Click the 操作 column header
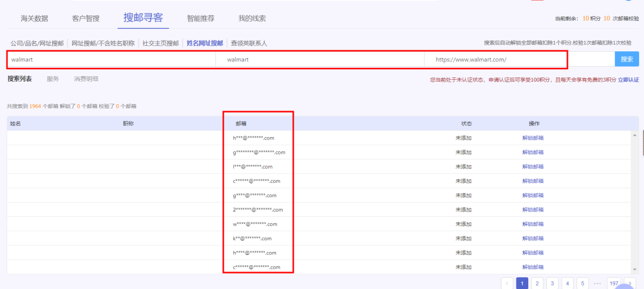 pos(534,123)
